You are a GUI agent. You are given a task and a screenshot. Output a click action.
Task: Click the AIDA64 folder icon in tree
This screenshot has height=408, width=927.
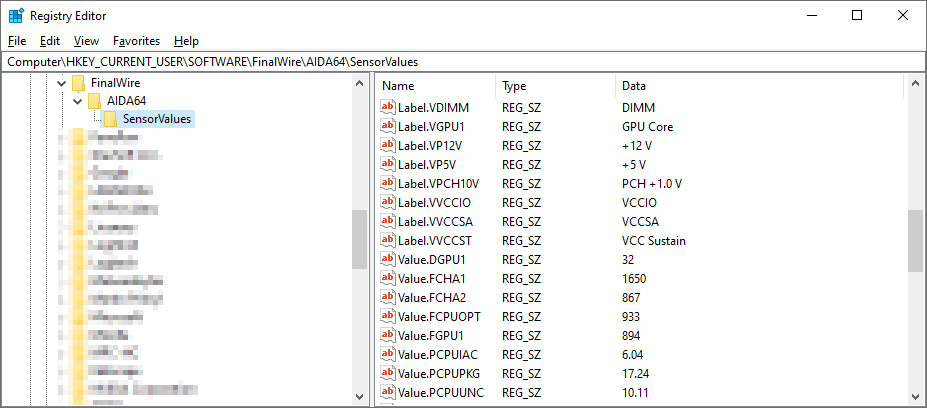(x=95, y=101)
